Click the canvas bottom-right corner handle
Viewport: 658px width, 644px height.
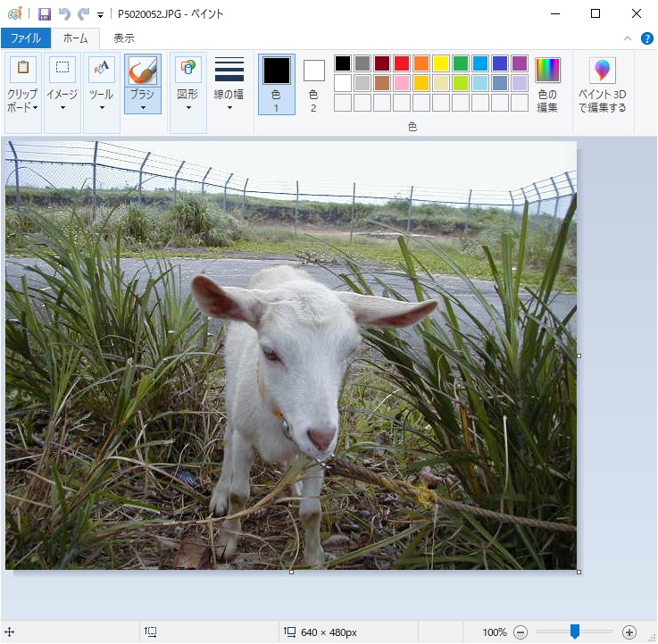[579, 572]
